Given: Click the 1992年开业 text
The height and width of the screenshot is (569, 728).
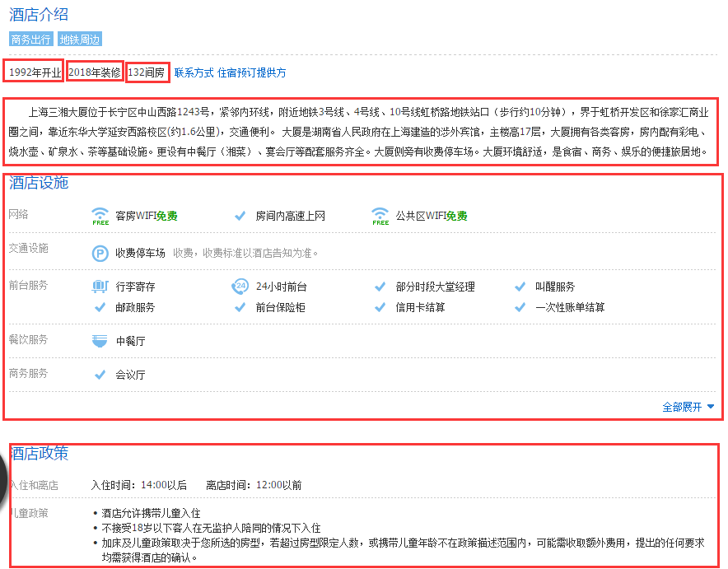Looking at the screenshot, I should pos(35,72).
